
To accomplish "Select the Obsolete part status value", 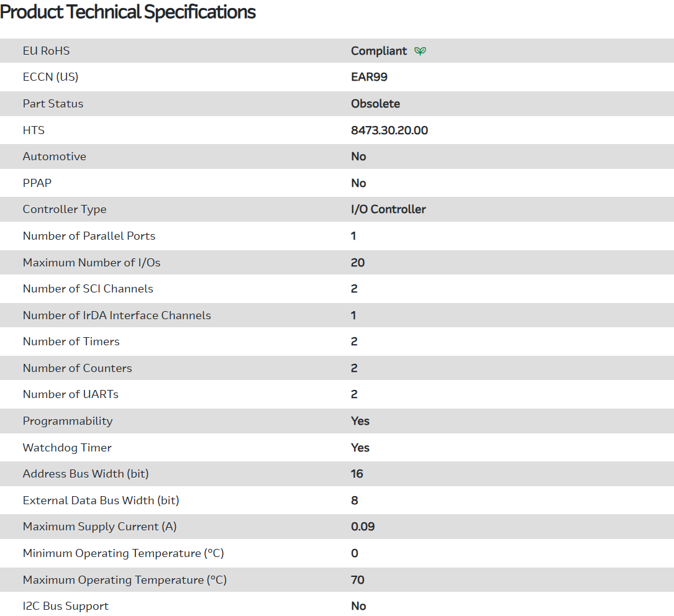I will coord(375,104).
